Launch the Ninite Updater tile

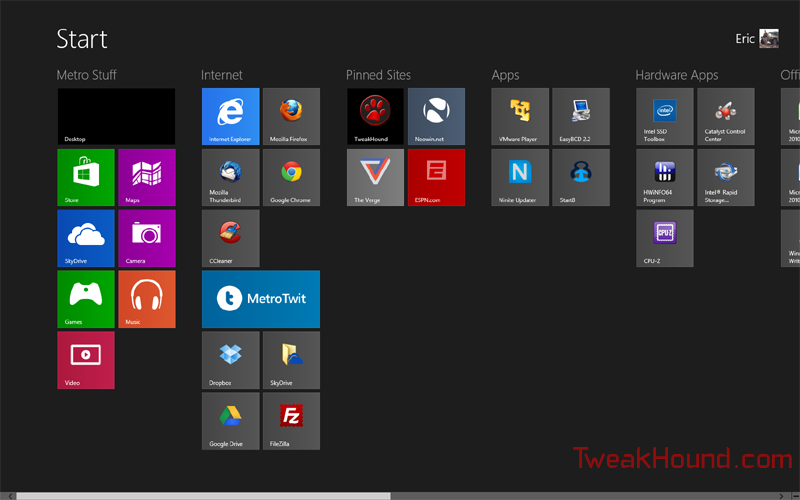(x=520, y=178)
